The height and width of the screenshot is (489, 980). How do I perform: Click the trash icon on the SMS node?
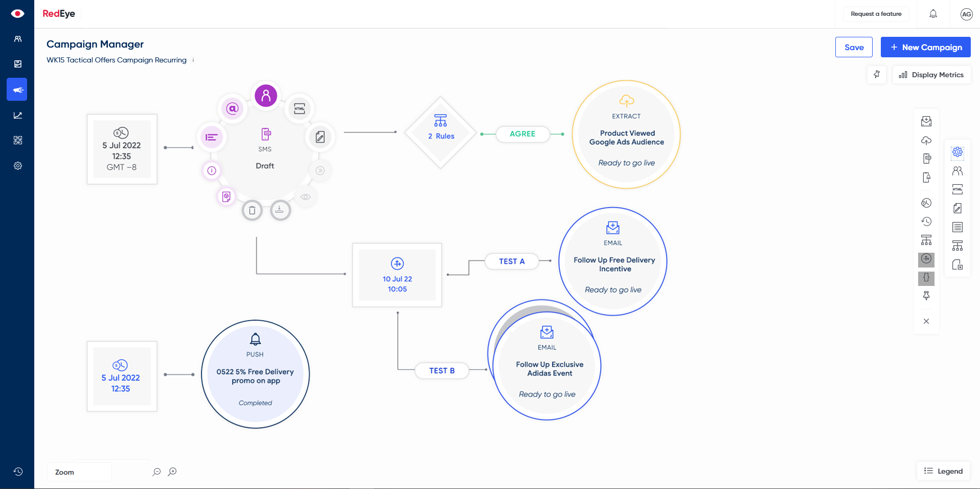[252, 210]
